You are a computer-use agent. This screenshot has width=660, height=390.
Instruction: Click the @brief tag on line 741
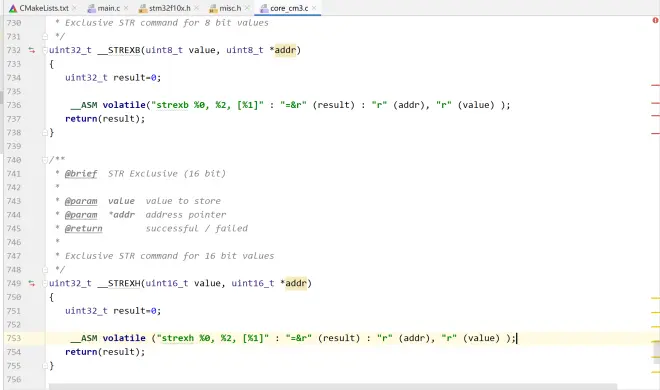tap(81, 174)
